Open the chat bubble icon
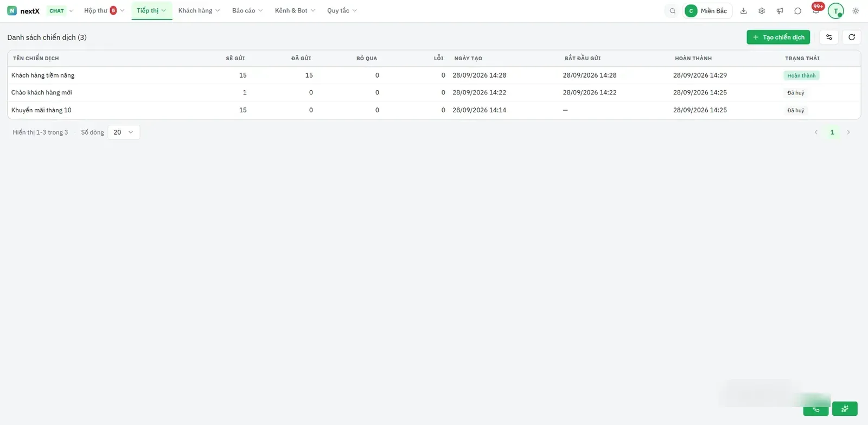Screen dimensions: 868x425 tap(797, 11)
